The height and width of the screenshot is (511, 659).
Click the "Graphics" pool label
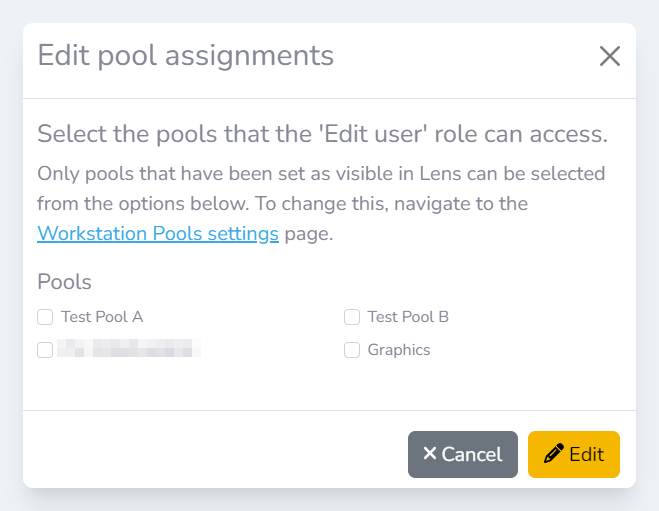(x=399, y=350)
